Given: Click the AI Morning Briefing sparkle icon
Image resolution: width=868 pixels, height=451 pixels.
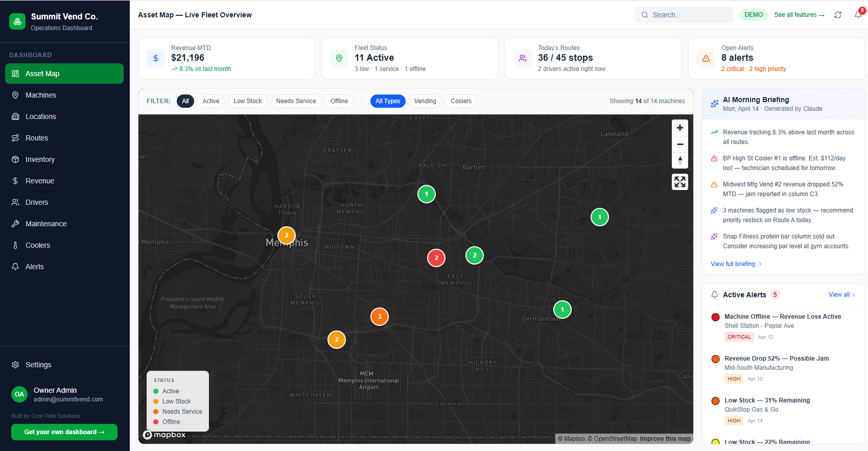Looking at the screenshot, I should point(714,104).
